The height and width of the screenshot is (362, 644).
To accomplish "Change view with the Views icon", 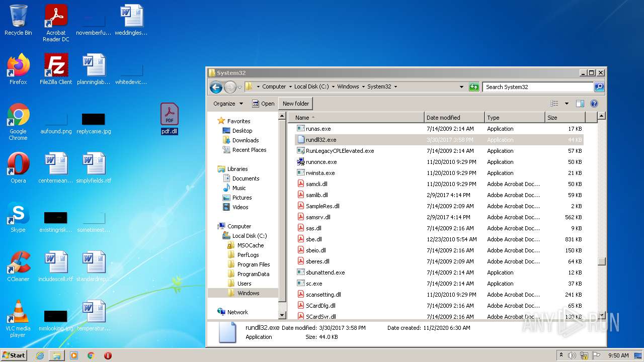I will pos(554,104).
